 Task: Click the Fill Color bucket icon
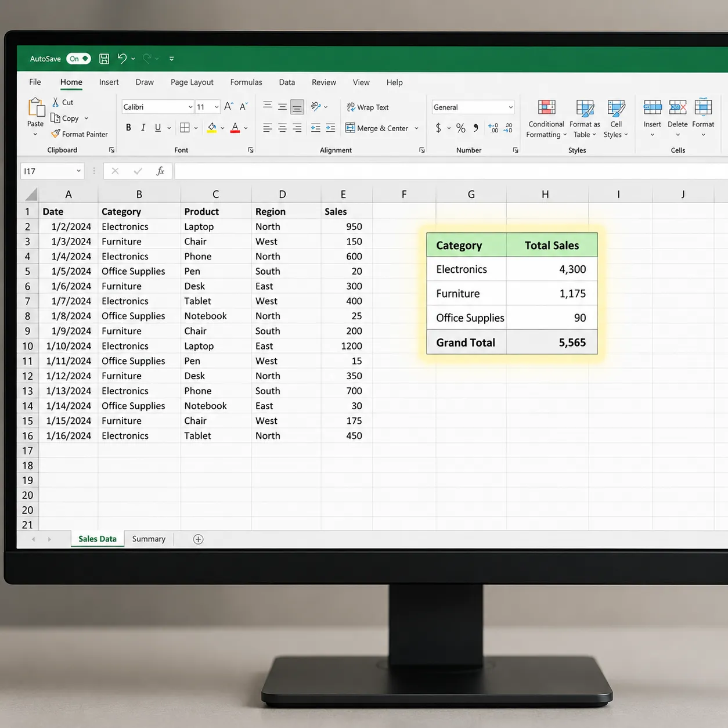pyautogui.click(x=212, y=128)
